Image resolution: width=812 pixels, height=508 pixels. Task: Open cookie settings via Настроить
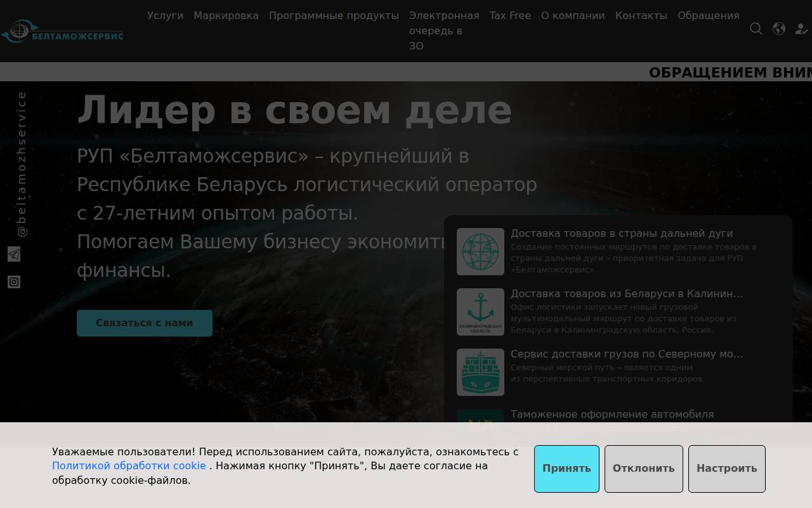coord(726,469)
